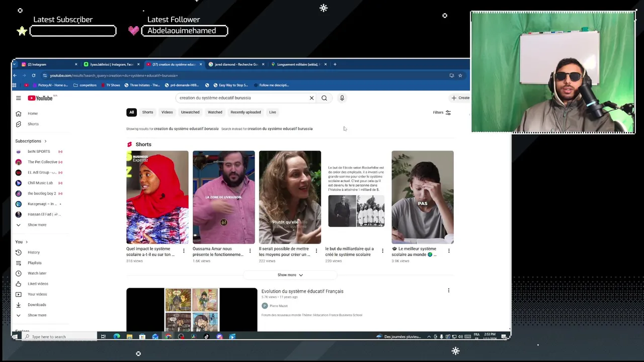
Task: Select the Watched filter chip
Action: tap(215, 112)
